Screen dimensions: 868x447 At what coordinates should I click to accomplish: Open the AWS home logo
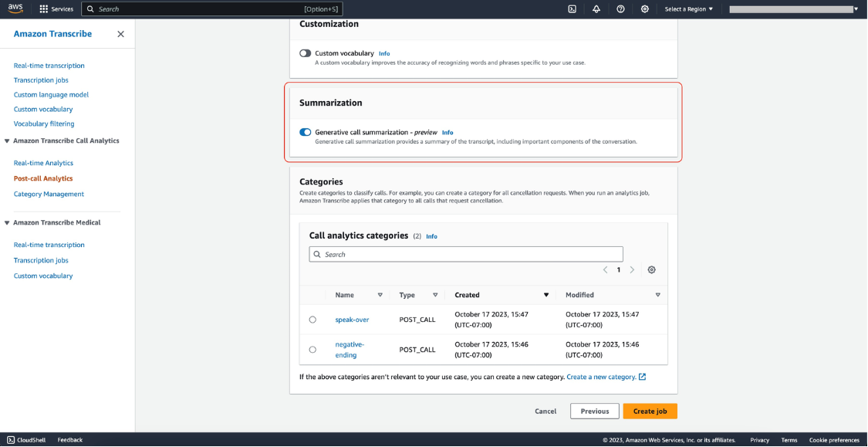15,8
